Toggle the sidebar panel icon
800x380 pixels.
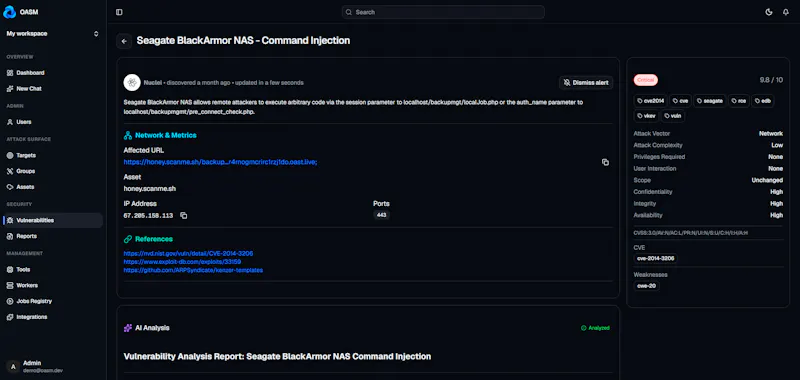pyautogui.click(x=119, y=12)
